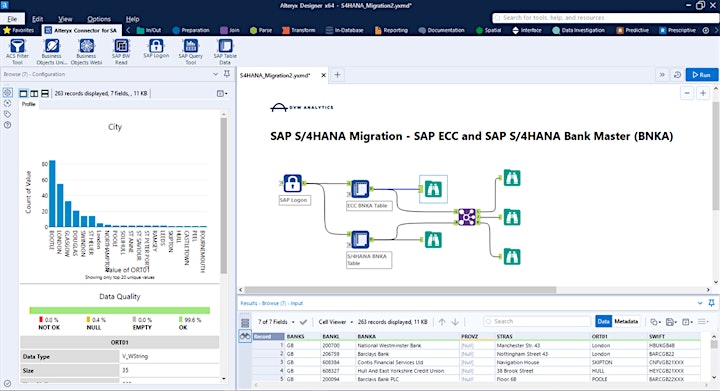This screenshot has height=391, width=720.
Task: Open the Results actions menu dropdown
Action: pyautogui.click(x=703, y=322)
